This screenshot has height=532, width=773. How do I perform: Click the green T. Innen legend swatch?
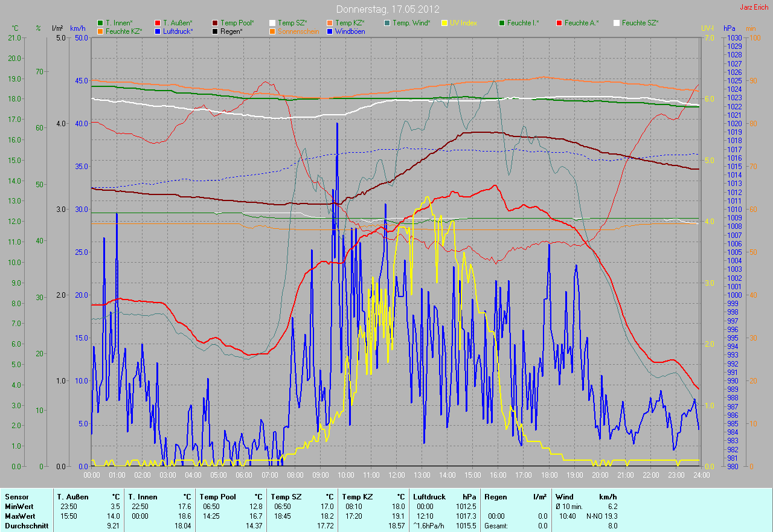click(x=100, y=23)
